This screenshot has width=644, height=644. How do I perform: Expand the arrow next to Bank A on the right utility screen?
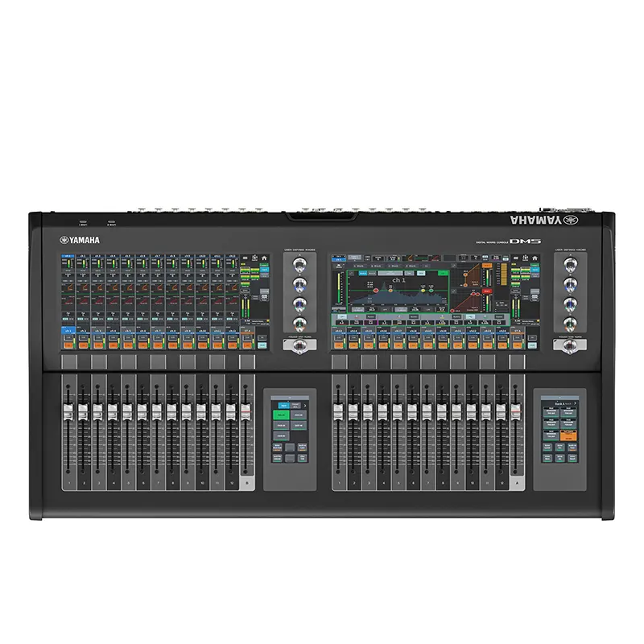(x=575, y=403)
